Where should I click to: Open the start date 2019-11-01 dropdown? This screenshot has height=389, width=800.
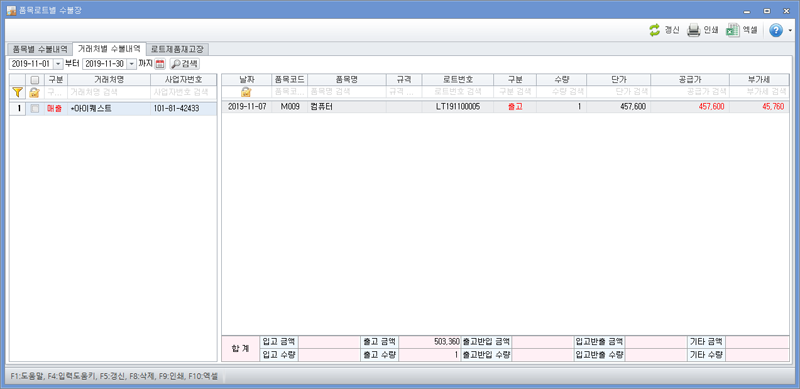tap(58, 64)
